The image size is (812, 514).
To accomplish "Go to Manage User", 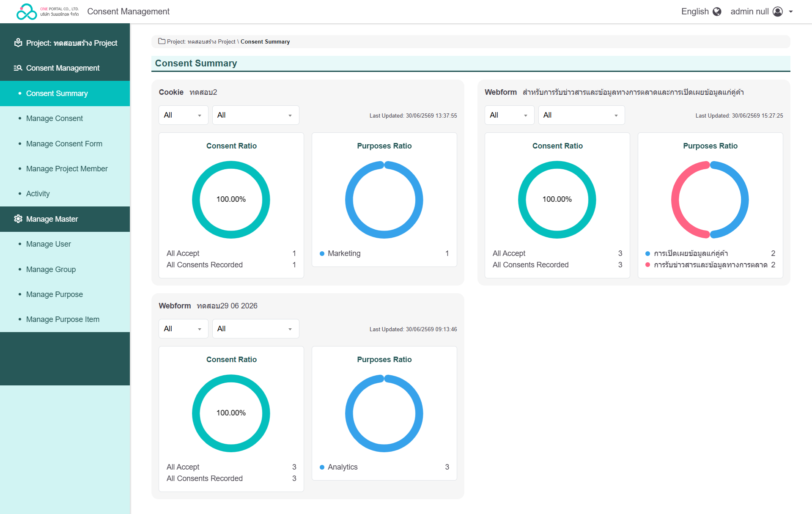I will tap(65, 244).
